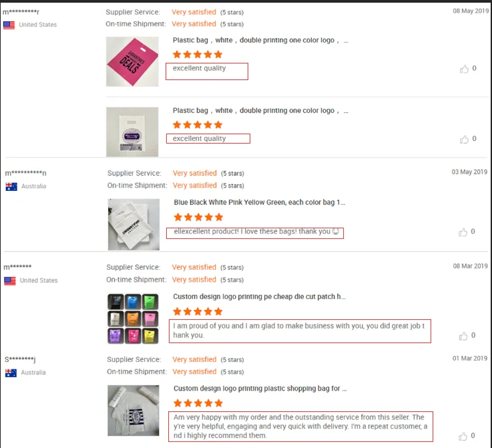Click US flag beside reviewer m*********r
Screen dimensions: 492x448
(9, 25)
